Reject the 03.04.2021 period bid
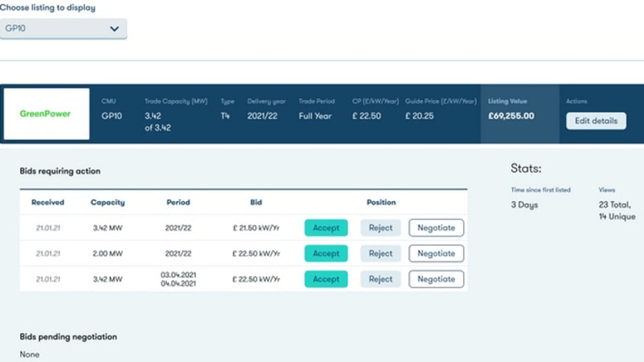Screen dimensions: 644x362 point(380,279)
